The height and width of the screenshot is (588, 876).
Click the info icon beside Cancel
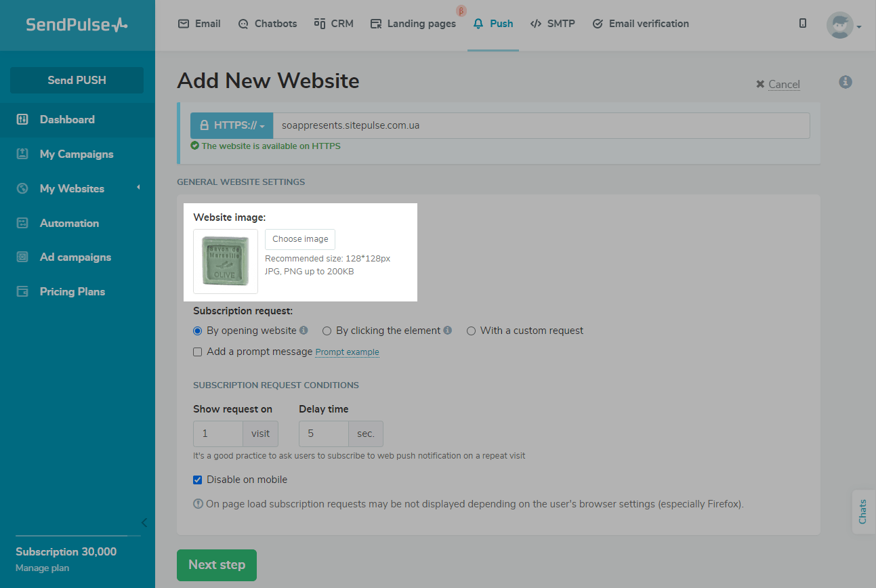pos(845,82)
